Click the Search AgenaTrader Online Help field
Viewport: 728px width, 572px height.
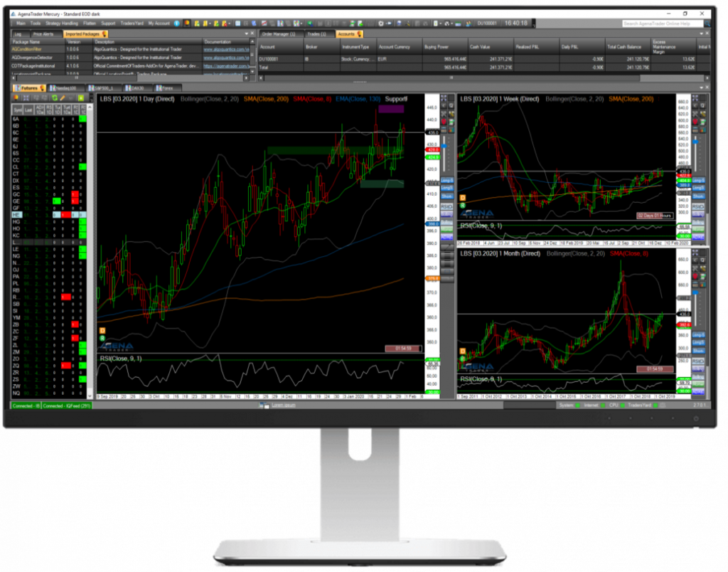click(663, 23)
